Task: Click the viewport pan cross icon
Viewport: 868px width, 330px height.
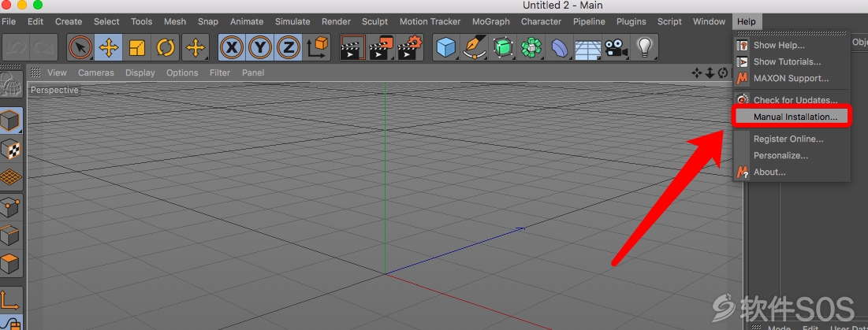Action: [697, 73]
